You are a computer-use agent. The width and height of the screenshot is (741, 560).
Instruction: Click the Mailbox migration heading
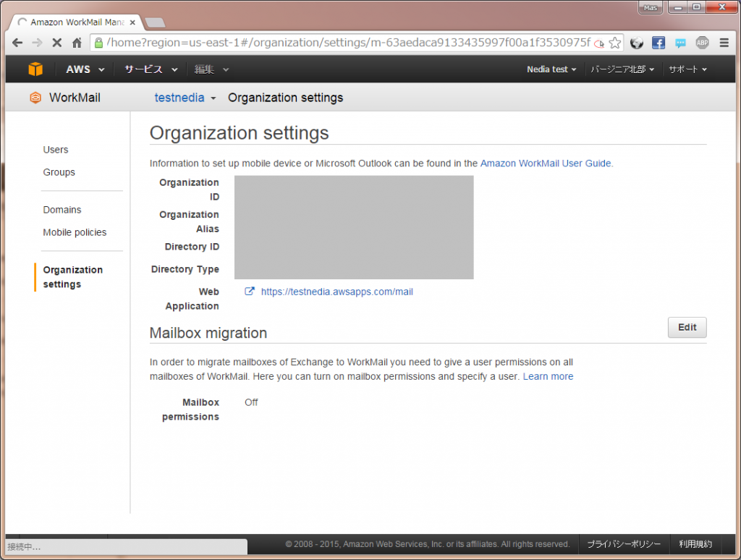[x=208, y=333]
